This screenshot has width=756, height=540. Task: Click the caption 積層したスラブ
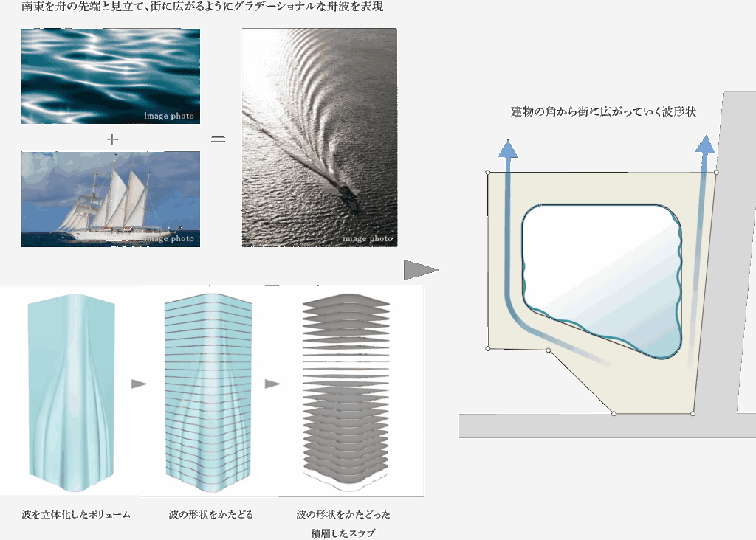[x=343, y=533]
